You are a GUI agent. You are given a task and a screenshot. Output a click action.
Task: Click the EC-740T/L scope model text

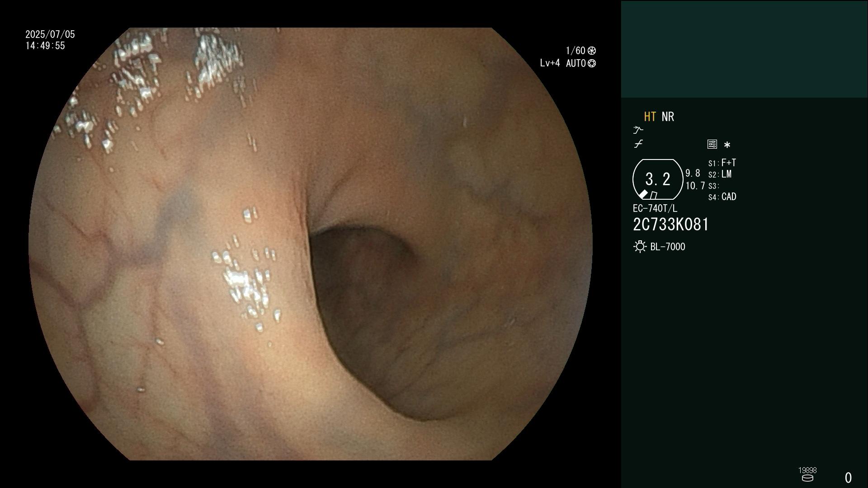[655, 208]
